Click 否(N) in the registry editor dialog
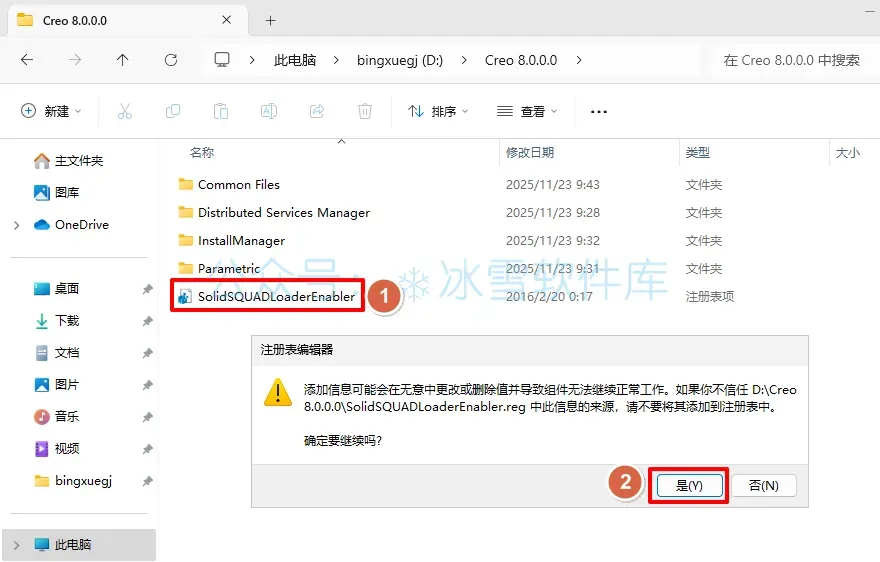The image size is (880, 562). (x=764, y=486)
